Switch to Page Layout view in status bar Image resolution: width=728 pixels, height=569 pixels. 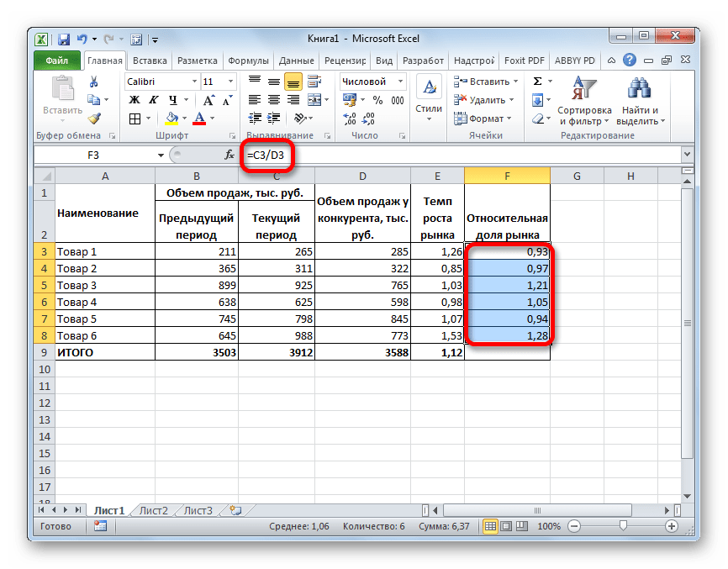tap(507, 526)
